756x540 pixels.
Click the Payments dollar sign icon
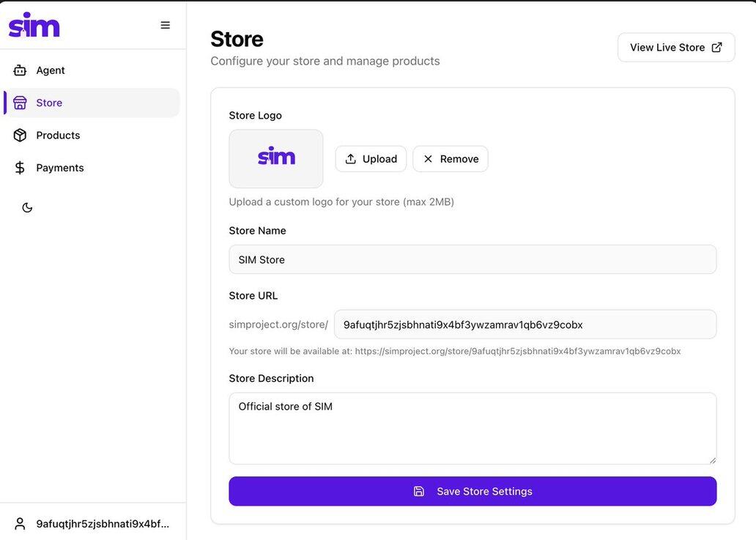pyautogui.click(x=20, y=168)
